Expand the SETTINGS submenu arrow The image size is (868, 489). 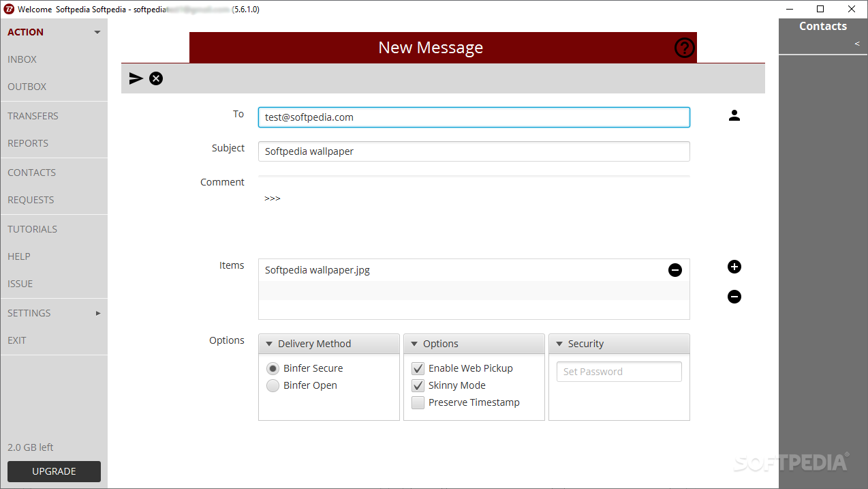point(98,313)
